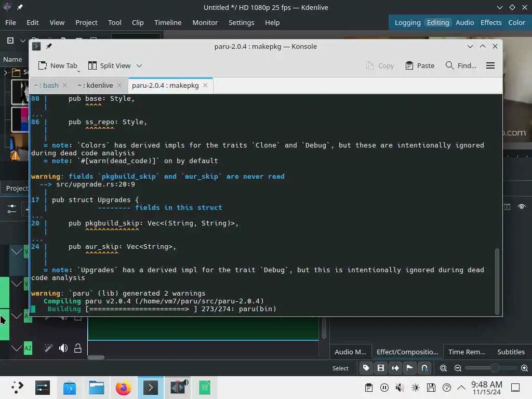Switch to Color workspace layout
Viewport: 532px width, 399px height.
[x=516, y=22]
